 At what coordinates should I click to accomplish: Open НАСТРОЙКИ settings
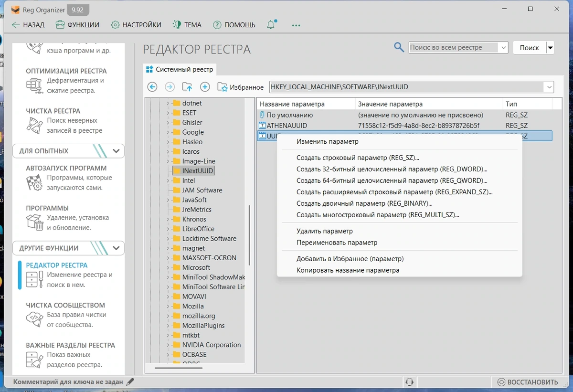[136, 25]
